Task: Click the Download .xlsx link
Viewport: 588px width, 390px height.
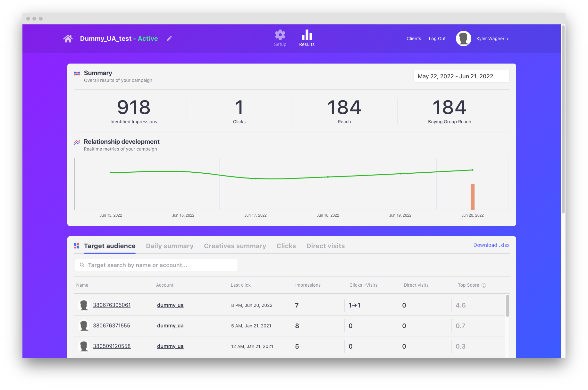Action: [491, 245]
